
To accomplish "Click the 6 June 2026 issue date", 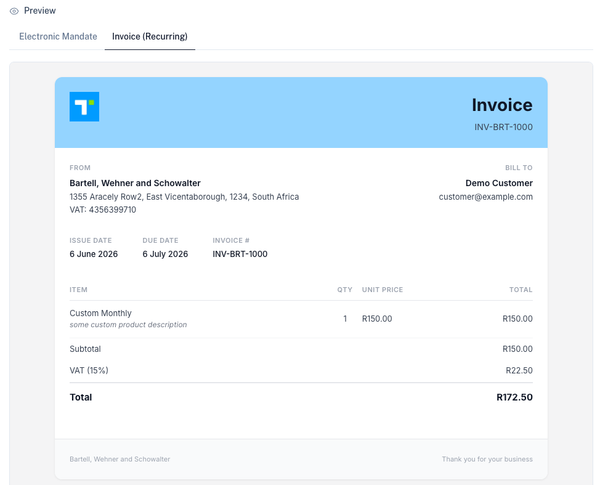I will tap(94, 254).
